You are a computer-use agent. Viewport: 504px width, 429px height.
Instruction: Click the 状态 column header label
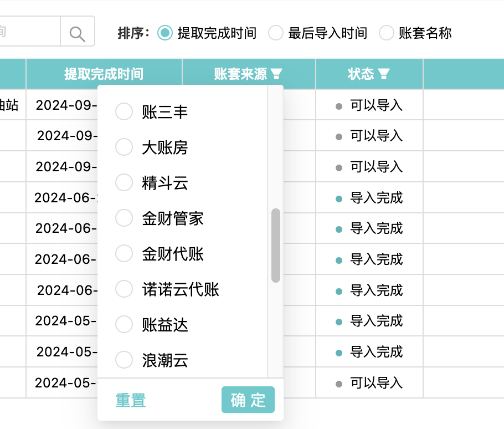click(x=361, y=74)
